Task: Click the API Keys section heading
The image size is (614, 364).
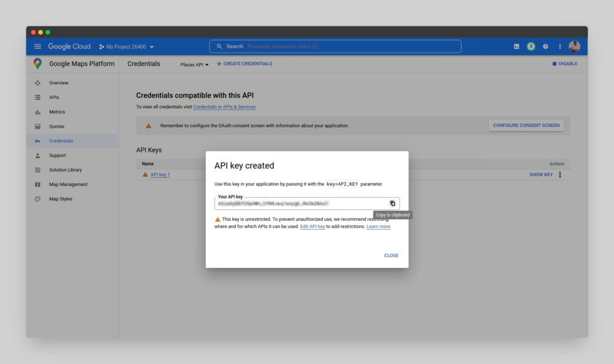Action: click(x=149, y=150)
